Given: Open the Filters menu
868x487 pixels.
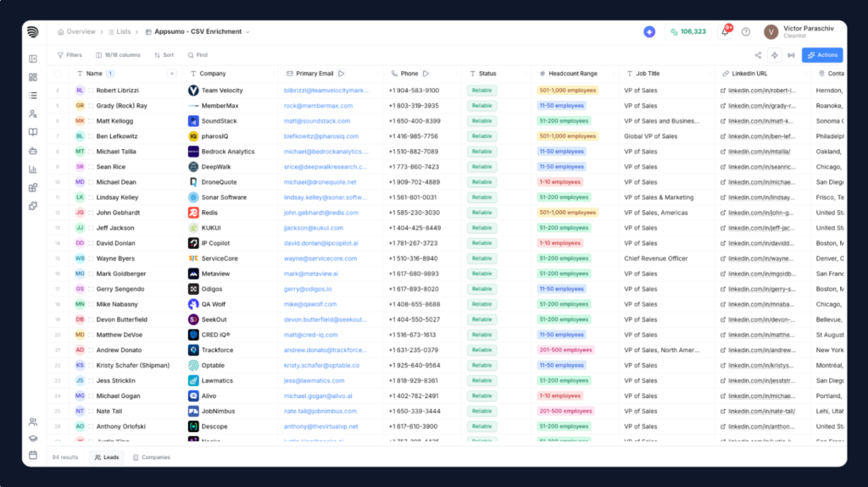Looking at the screenshot, I should coord(70,55).
